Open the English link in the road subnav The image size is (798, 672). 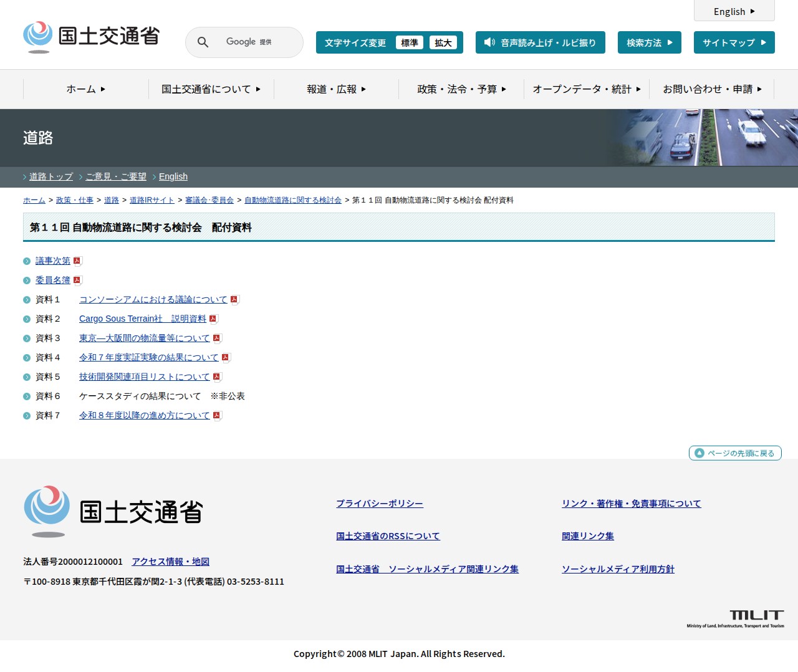173,176
